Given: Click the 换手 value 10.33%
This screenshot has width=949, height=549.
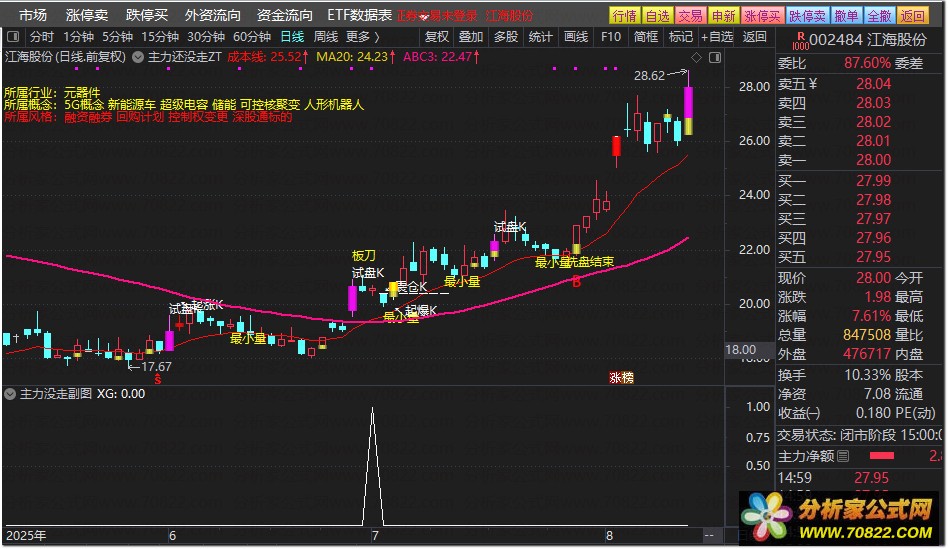Looking at the screenshot, I should tap(868, 375).
